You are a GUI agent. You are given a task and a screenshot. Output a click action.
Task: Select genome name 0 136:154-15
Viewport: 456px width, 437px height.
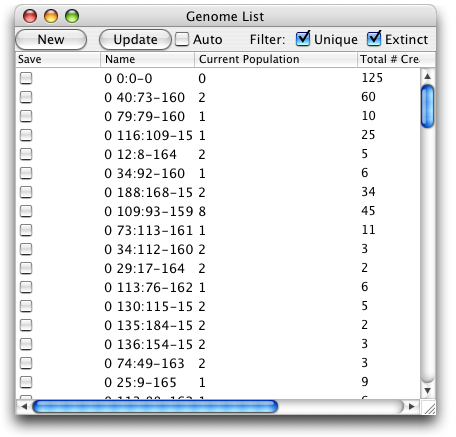[x=148, y=345]
